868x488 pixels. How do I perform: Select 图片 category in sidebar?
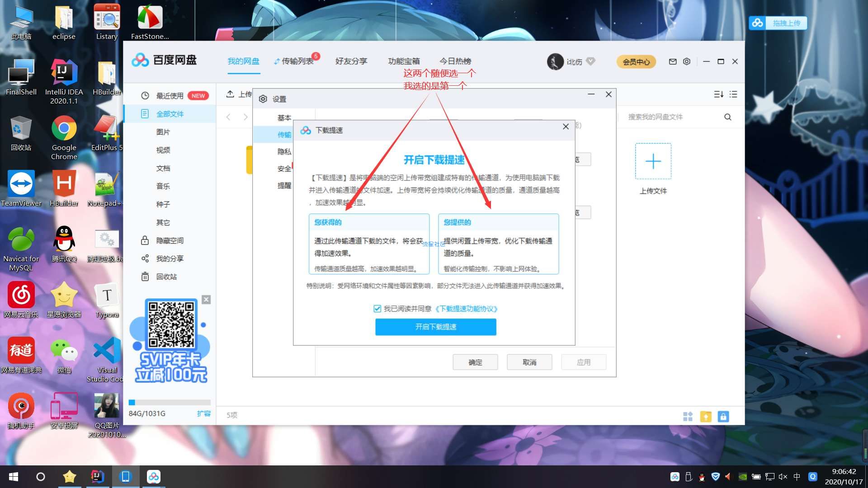(163, 132)
